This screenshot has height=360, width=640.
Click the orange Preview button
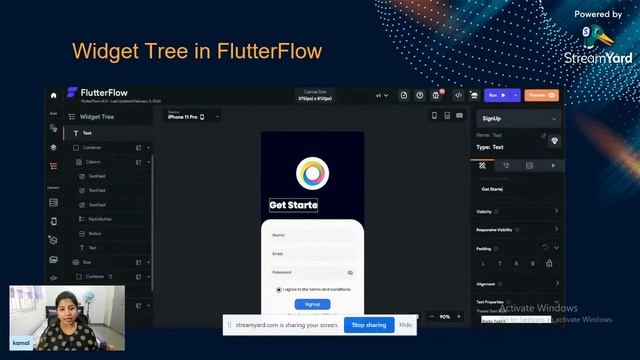(542, 95)
